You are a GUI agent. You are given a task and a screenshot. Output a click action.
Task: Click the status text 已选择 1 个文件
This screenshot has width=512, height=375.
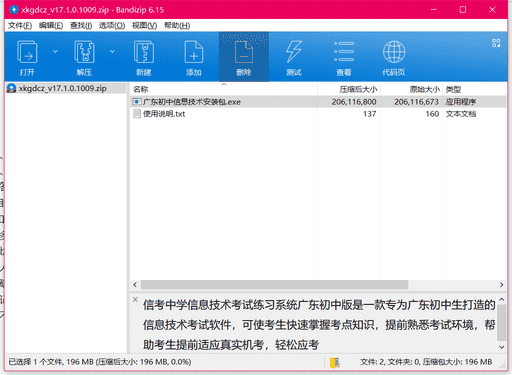[x=36, y=362]
